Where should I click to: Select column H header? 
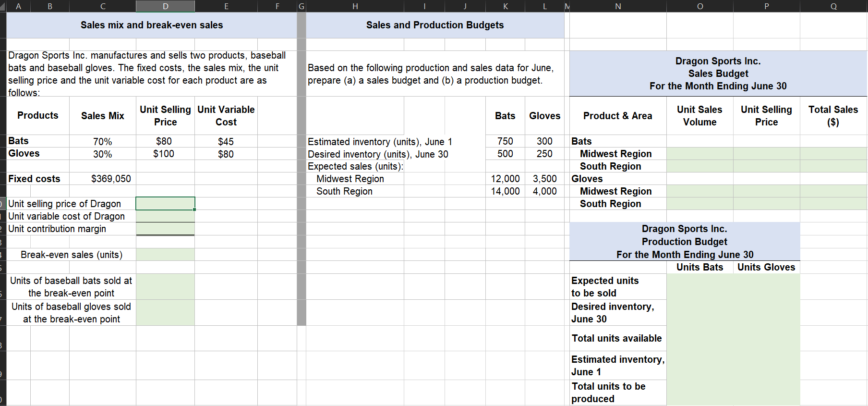click(355, 6)
